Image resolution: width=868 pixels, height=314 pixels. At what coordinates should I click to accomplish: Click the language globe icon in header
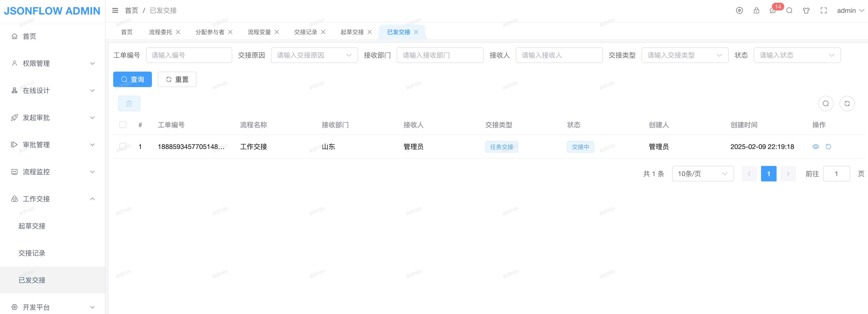[x=739, y=10]
